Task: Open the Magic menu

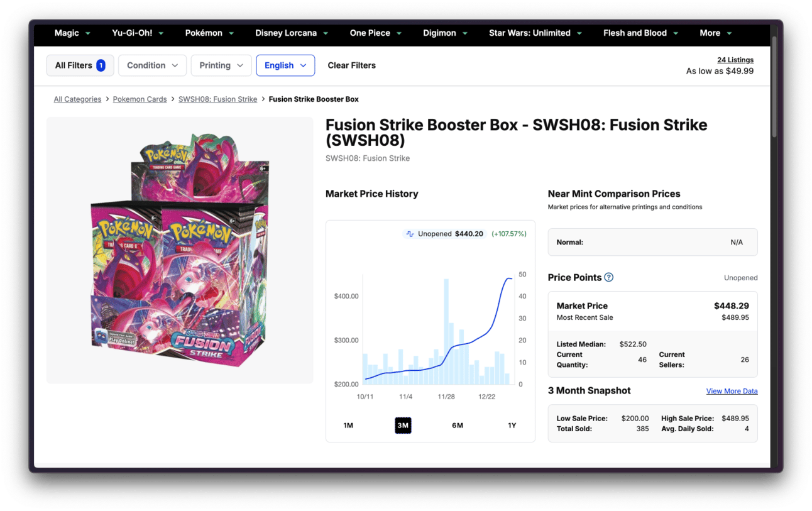Action: tap(72, 33)
